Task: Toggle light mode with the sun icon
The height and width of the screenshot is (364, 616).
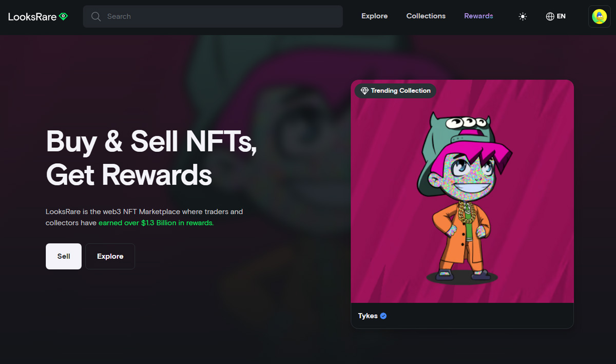Action: 523,16
